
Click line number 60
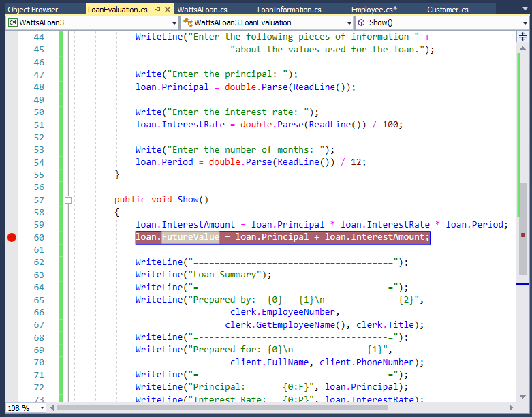coord(39,238)
